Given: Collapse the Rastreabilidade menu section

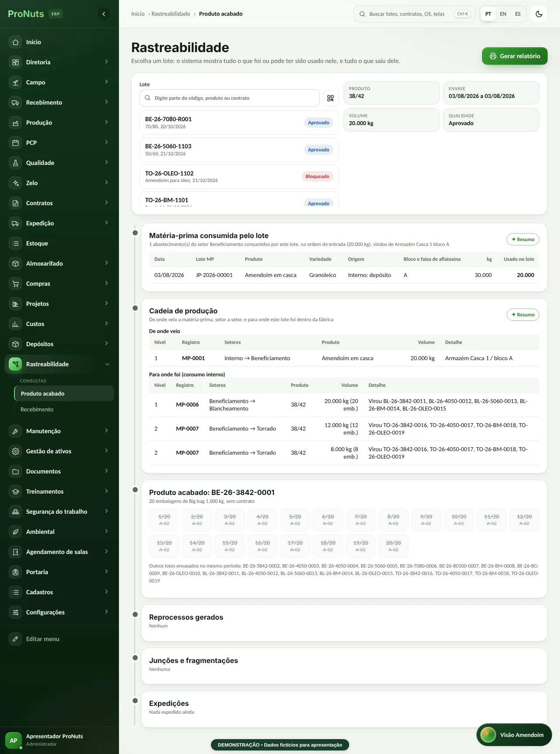Looking at the screenshot, I should tap(107, 364).
